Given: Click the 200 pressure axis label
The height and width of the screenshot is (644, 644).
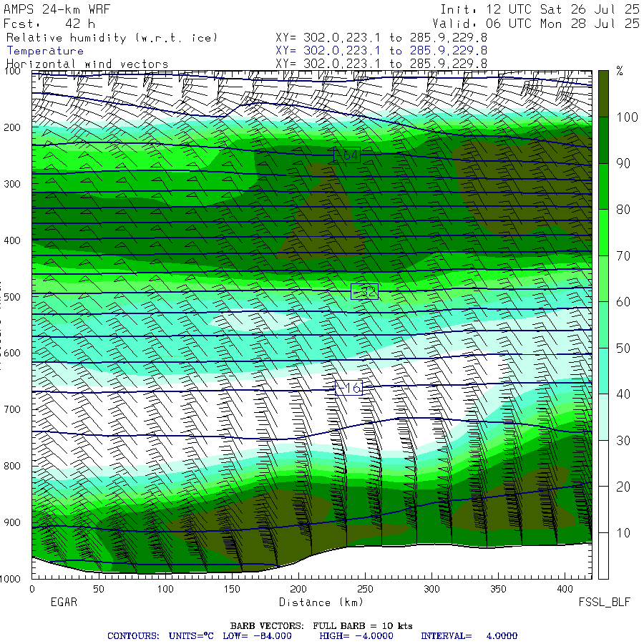Looking at the screenshot, I should click(x=12, y=128).
